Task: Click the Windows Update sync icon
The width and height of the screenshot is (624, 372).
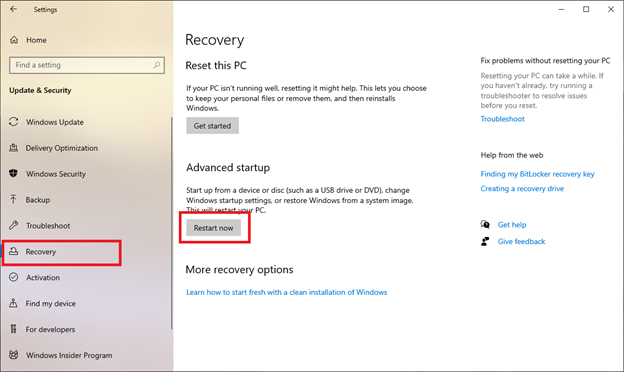Action: click(x=14, y=122)
